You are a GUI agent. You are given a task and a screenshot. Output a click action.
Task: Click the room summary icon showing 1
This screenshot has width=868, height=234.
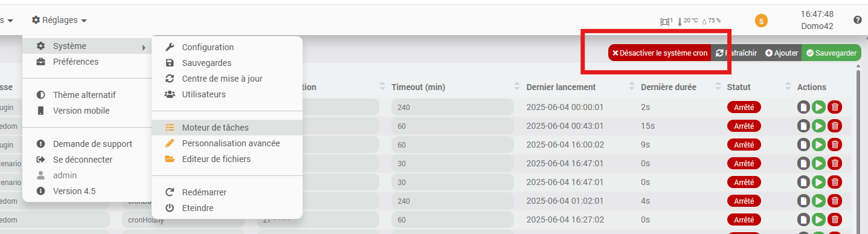coord(666,21)
